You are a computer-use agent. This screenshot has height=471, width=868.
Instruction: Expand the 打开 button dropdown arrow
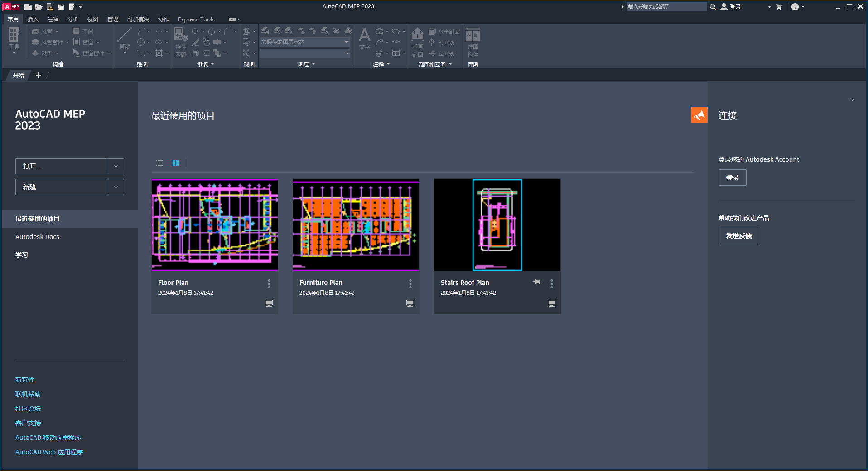(116, 166)
